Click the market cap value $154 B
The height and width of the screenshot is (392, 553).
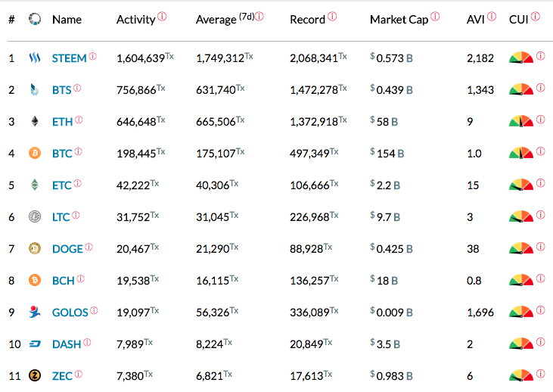(387, 153)
